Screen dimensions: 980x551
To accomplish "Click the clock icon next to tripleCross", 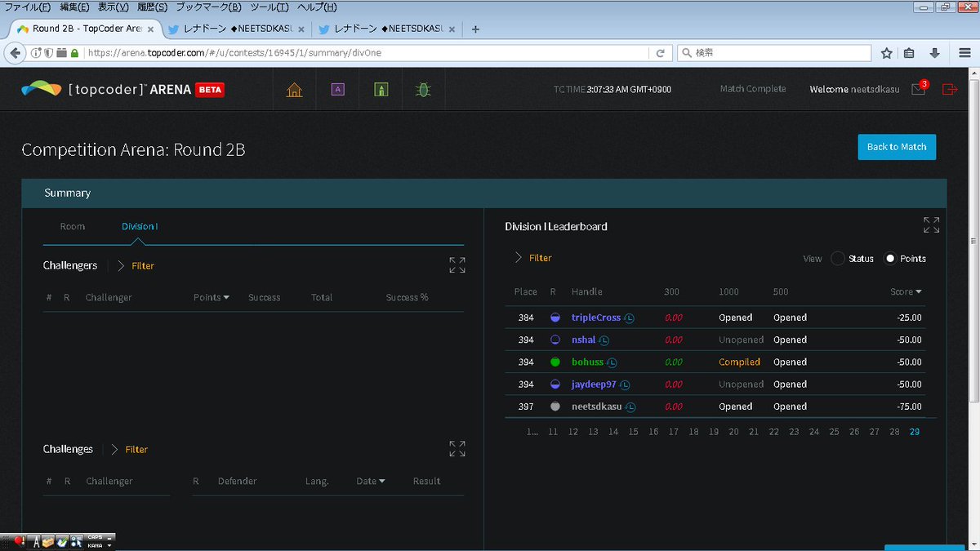I will (630, 318).
